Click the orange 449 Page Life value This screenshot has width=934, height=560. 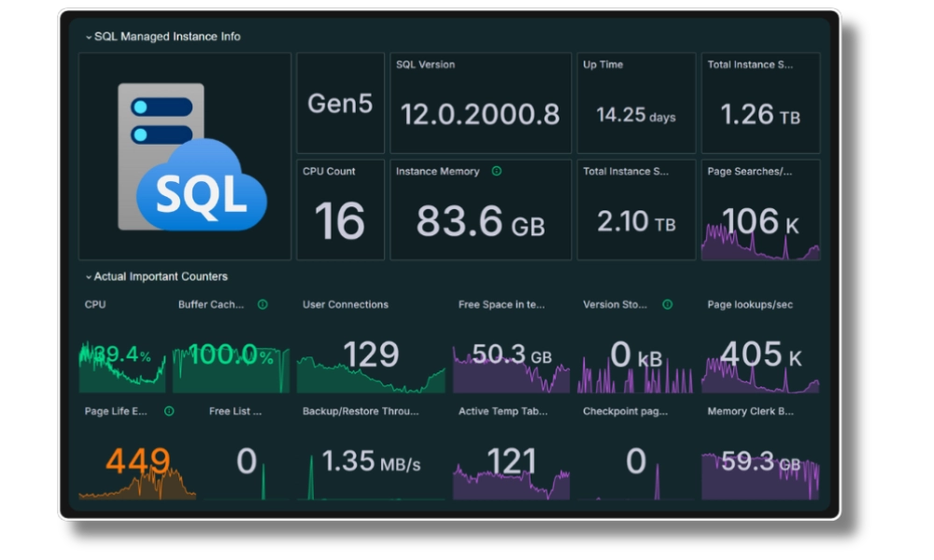point(137,461)
